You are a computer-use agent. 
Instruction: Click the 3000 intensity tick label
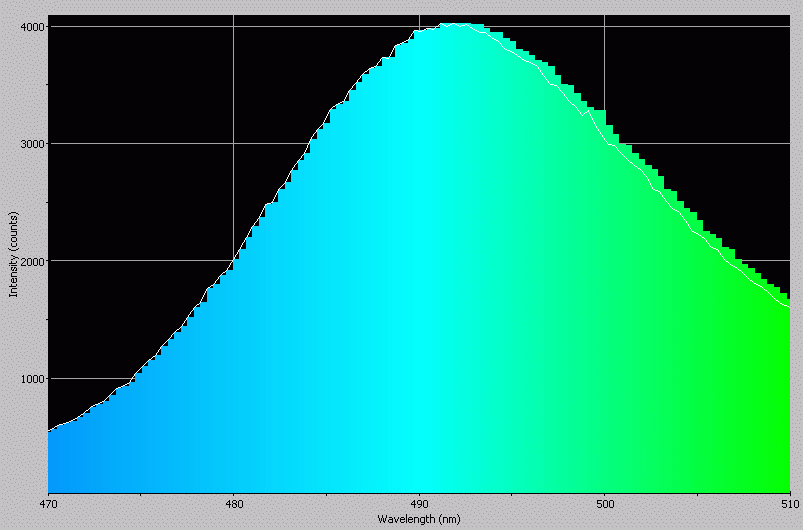[32, 144]
